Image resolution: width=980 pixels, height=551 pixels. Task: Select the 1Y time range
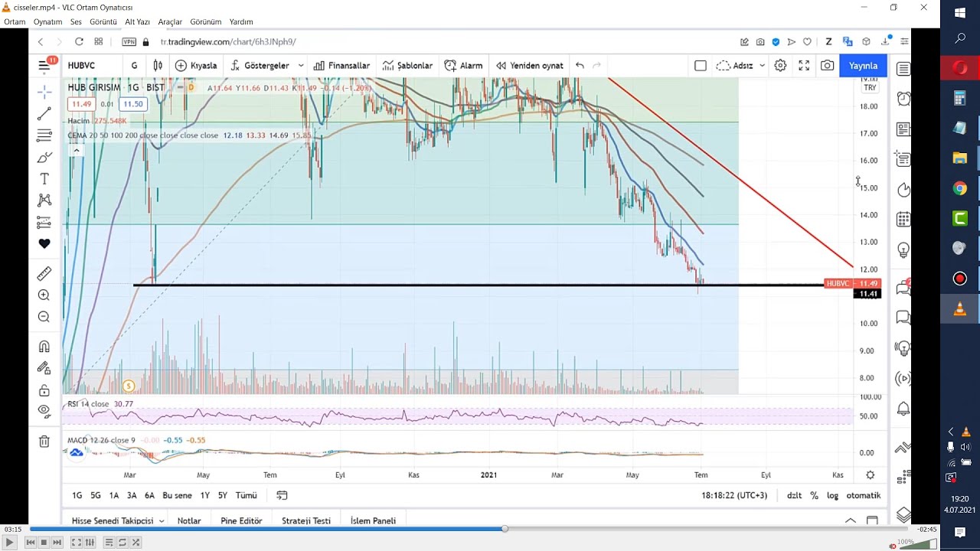click(205, 496)
